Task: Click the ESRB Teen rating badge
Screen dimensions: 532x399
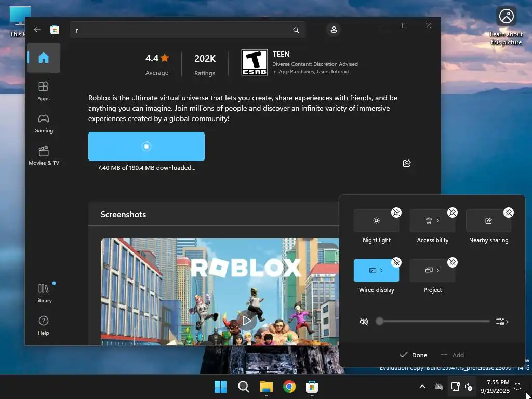Action: pos(254,62)
